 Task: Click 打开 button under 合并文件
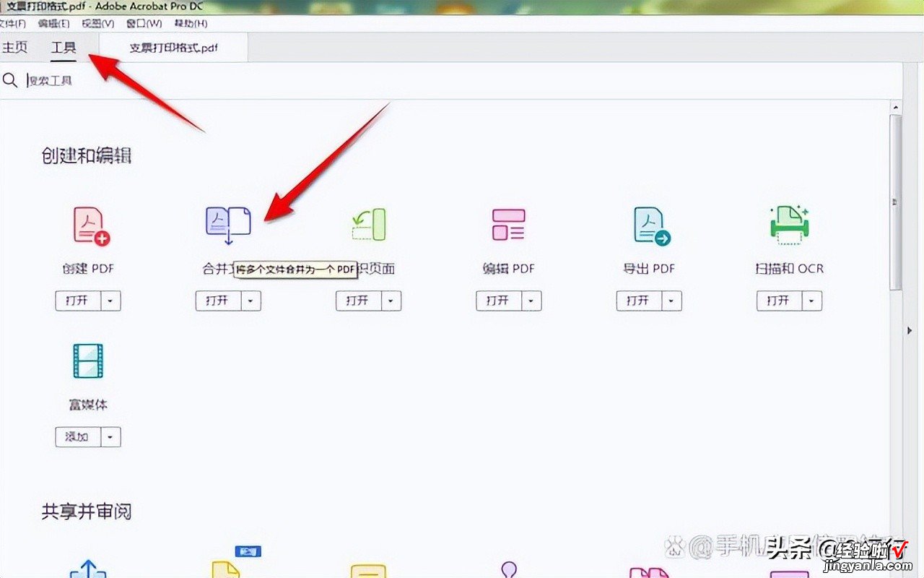point(218,301)
